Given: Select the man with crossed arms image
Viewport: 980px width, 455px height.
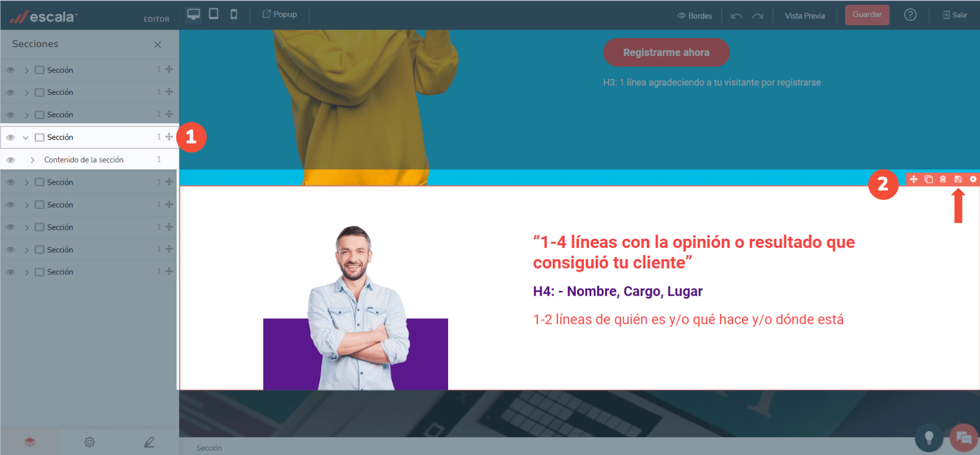Looking at the screenshot, I should pyautogui.click(x=356, y=308).
